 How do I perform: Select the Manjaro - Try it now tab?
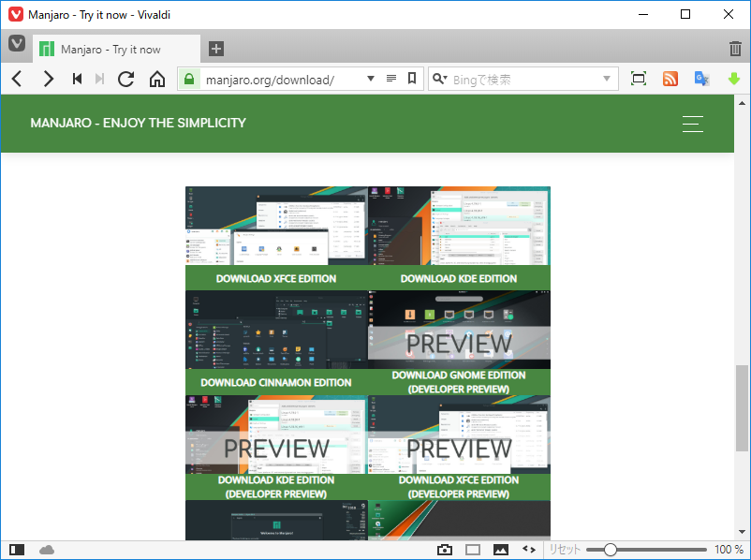click(116, 49)
